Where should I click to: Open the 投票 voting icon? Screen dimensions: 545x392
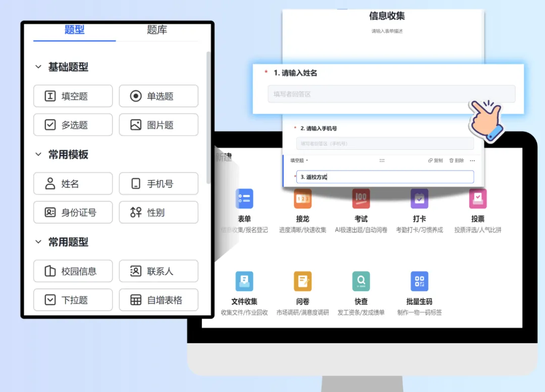click(477, 199)
